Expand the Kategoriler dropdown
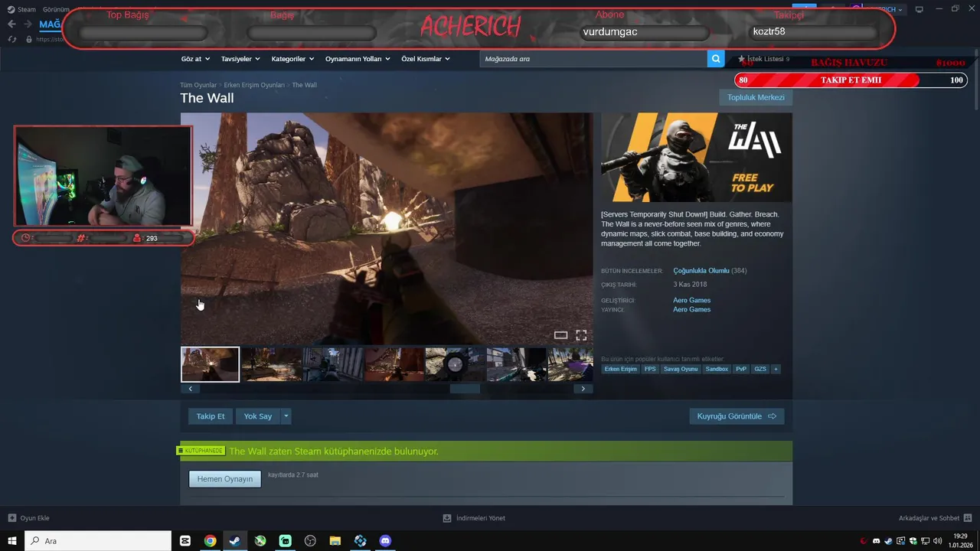The width and height of the screenshot is (980, 551). 292,59
